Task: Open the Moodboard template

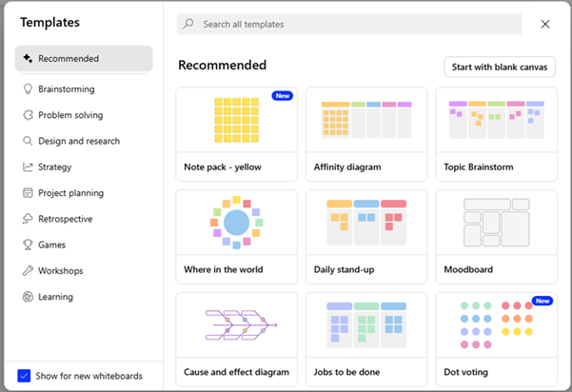Action: coord(496,236)
